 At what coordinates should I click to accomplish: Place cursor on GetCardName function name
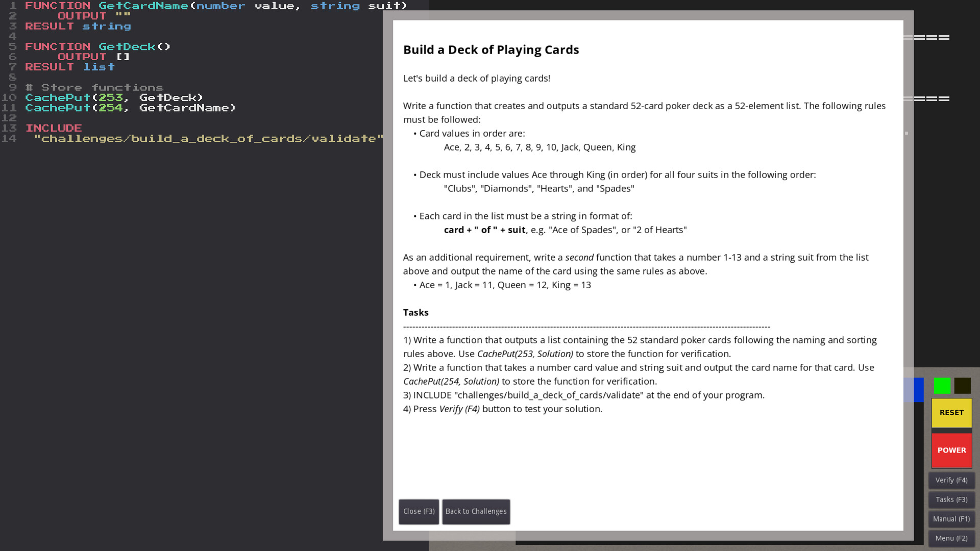pyautogui.click(x=143, y=6)
